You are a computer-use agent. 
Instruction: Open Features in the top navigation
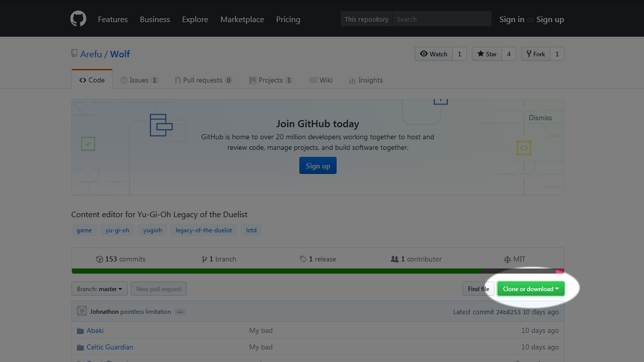(113, 19)
